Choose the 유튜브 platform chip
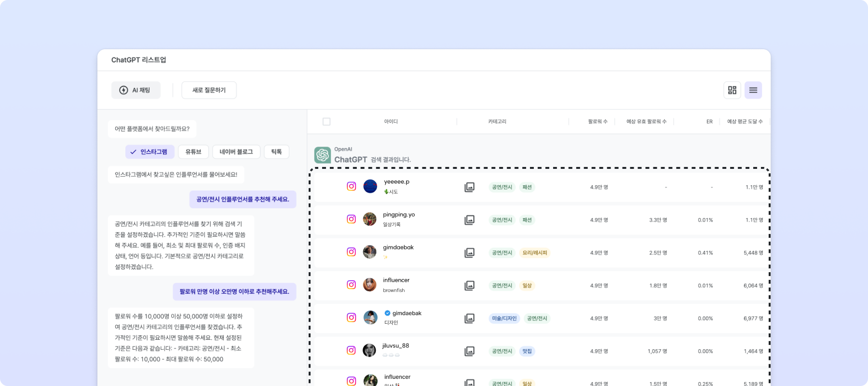This screenshot has height=386, width=868. (193, 152)
